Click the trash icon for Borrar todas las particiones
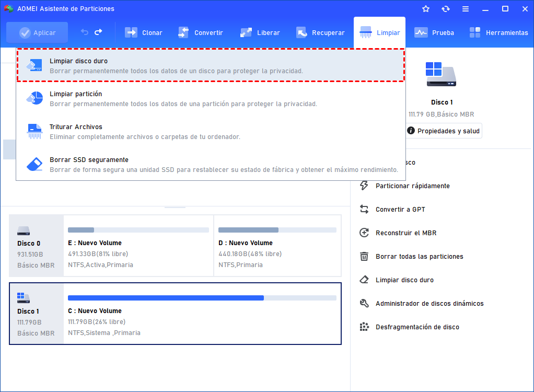Screen dimensions: 534x392 (364, 256)
